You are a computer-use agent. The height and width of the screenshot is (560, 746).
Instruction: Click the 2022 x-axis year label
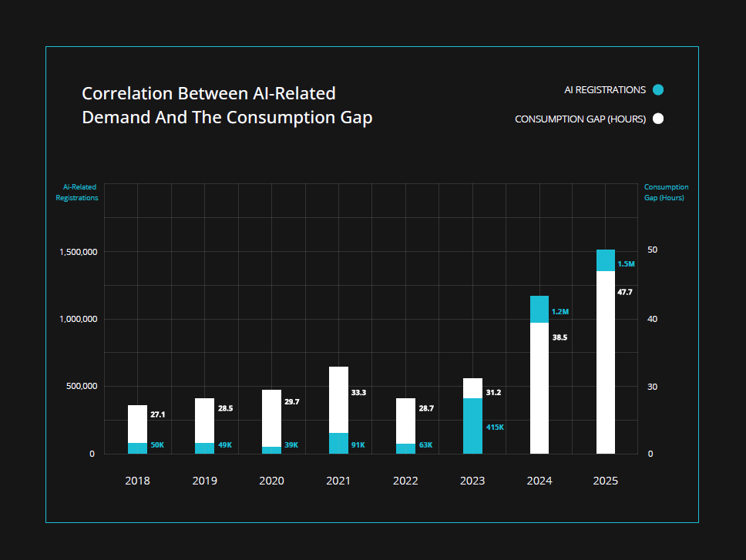click(405, 481)
